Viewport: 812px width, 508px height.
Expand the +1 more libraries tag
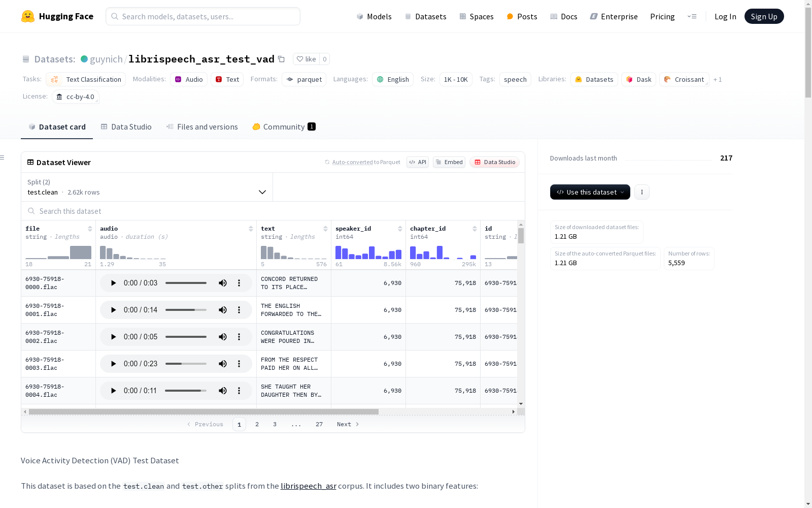pos(718,79)
